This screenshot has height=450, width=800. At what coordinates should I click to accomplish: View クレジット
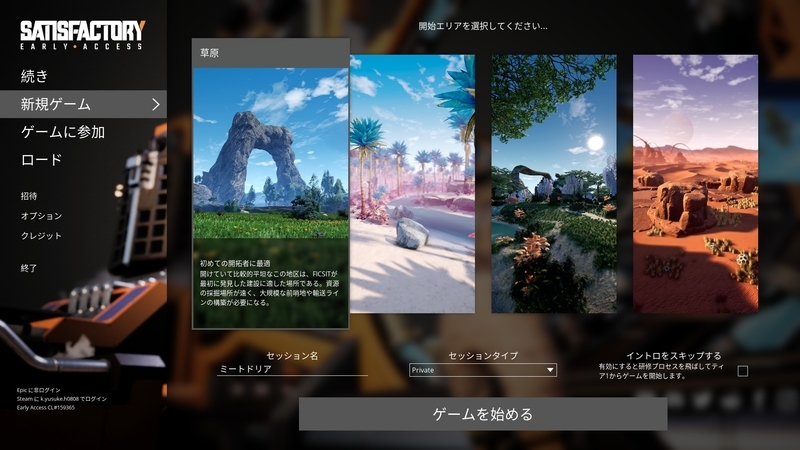point(41,236)
